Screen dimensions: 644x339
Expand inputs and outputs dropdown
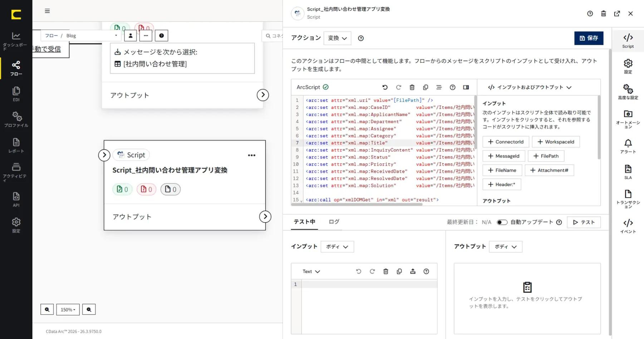[530, 87]
